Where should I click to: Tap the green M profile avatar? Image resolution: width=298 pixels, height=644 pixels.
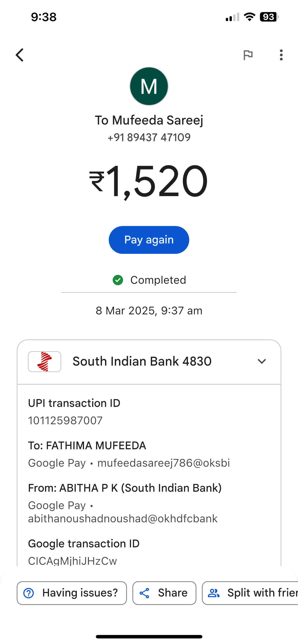[x=149, y=86]
